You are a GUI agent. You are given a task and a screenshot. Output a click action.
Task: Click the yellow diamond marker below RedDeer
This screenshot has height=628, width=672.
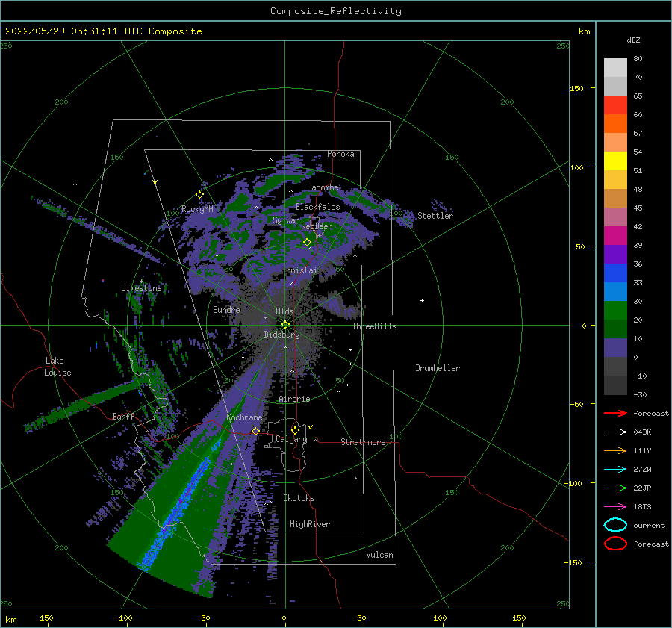tap(307, 243)
